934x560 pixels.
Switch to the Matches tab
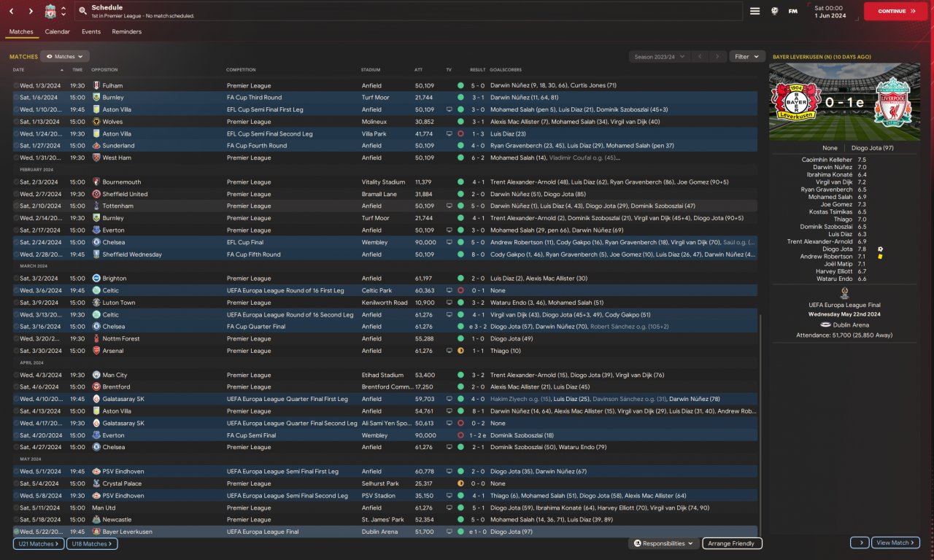pyautogui.click(x=21, y=32)
